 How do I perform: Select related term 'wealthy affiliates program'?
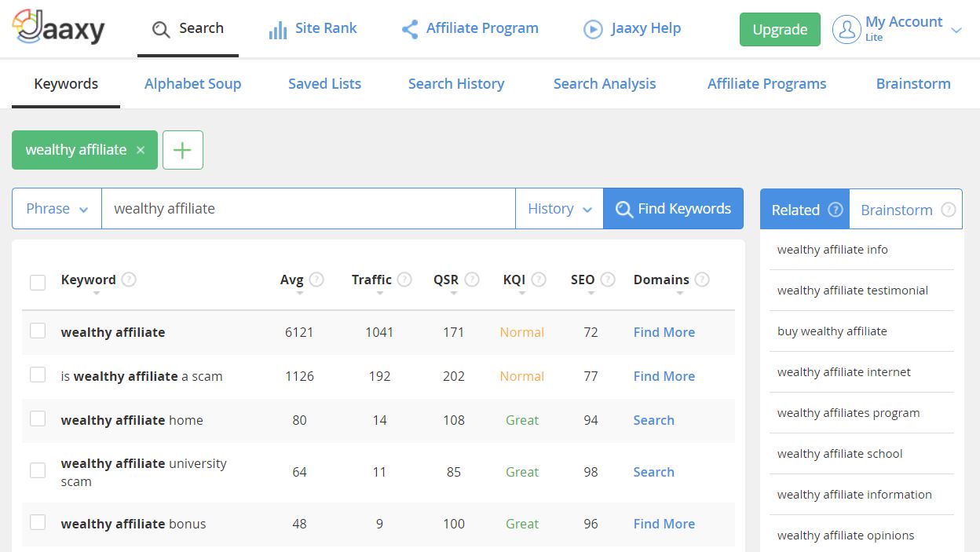[849, 413]
